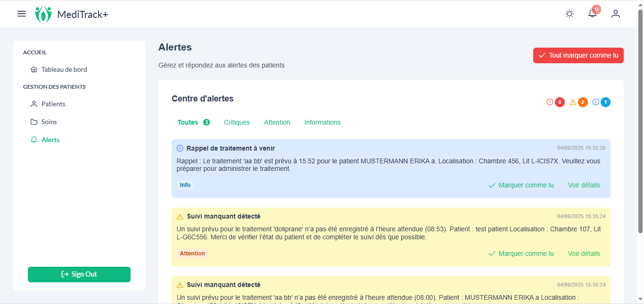Click the MediTrack+ logo icon
The width and height of the screenshot is (644, 304).
pos(43,14)
